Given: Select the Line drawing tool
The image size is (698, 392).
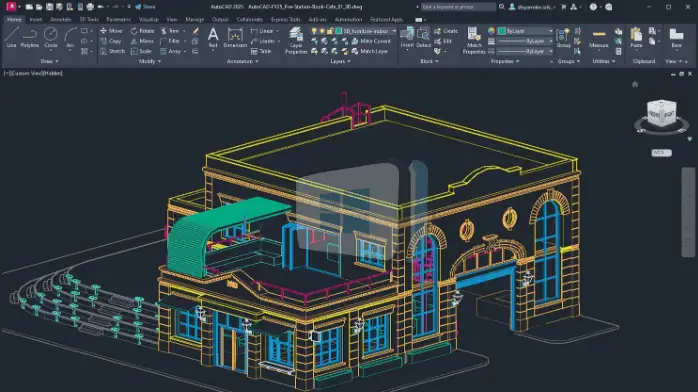Looking at the screenshot, I should point(11,37).
